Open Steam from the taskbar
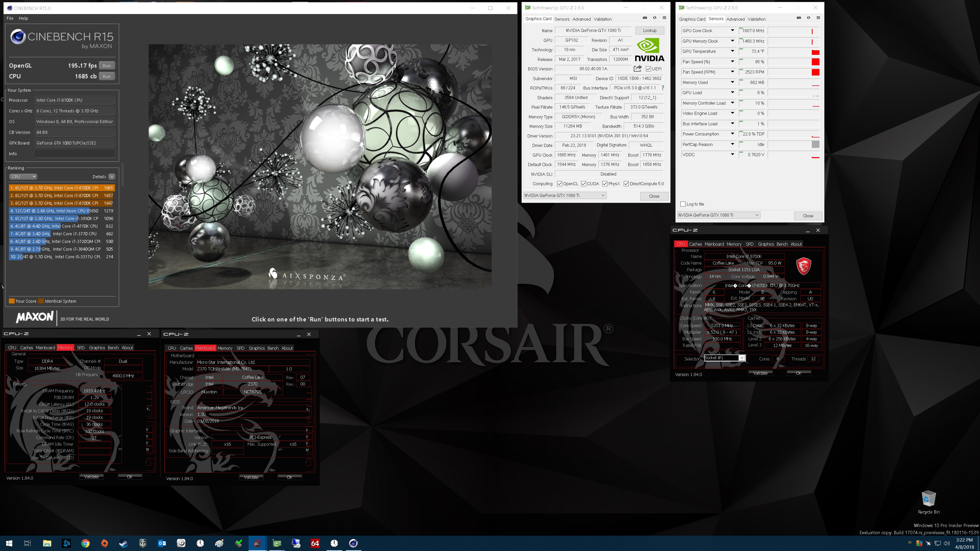The height and width of the screenshot is (551, 980). 124,543
